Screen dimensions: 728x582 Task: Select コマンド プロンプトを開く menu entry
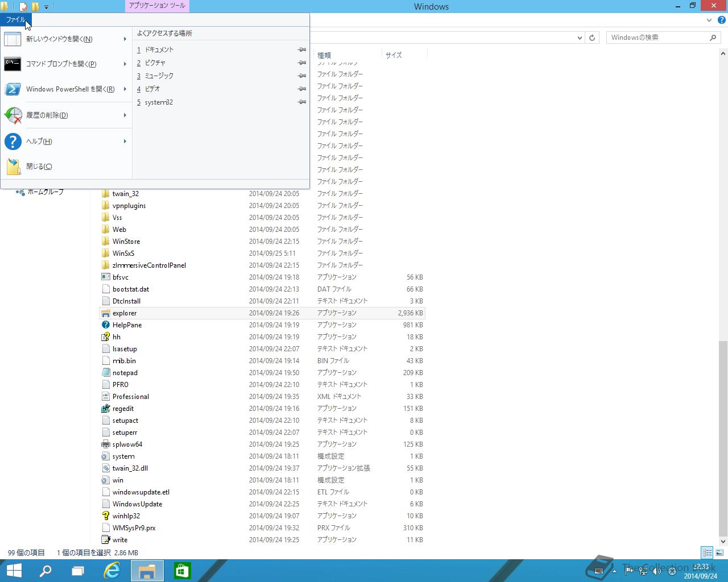(x=66, y=64)
